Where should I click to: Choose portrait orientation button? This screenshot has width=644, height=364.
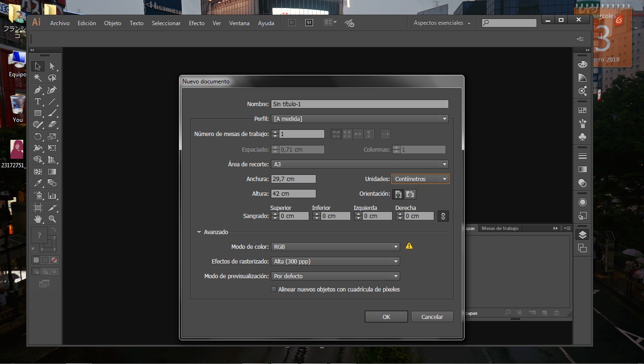(x=399, y=194)
